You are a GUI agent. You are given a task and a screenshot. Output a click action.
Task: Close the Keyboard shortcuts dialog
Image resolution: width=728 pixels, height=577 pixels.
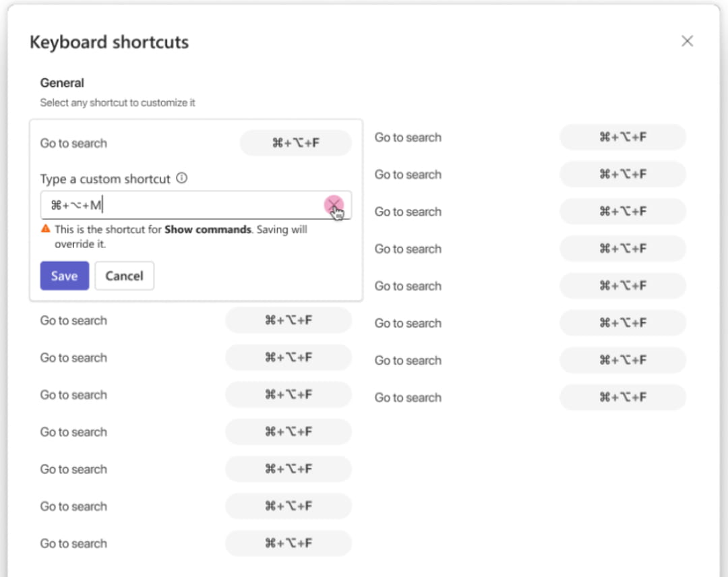tap(687, 41)
